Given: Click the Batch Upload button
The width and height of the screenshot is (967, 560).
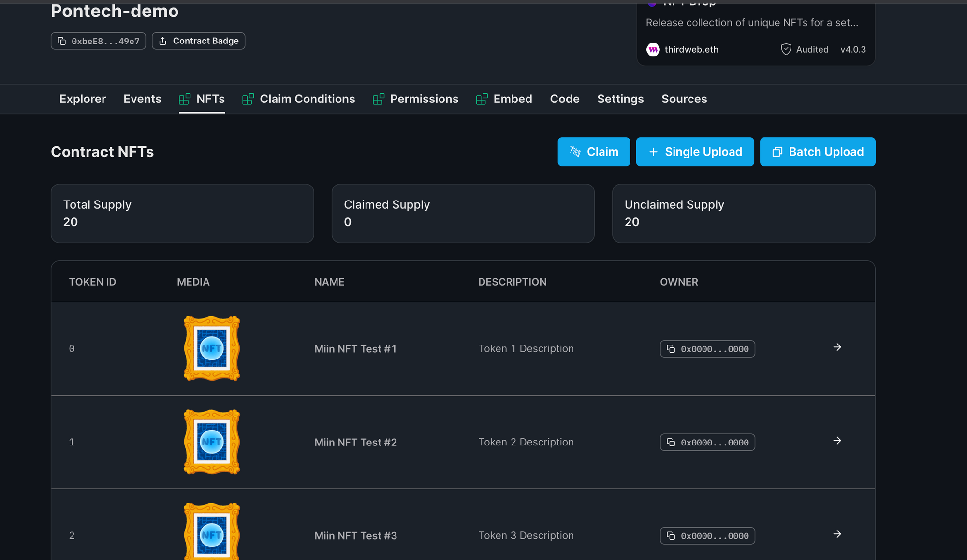Looking at the screenshot, I should point(818,152).
